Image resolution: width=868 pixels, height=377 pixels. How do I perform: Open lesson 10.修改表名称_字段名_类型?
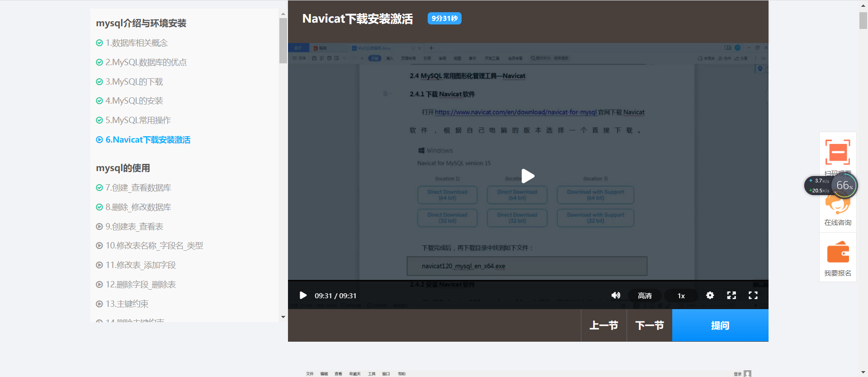point(154,246)
